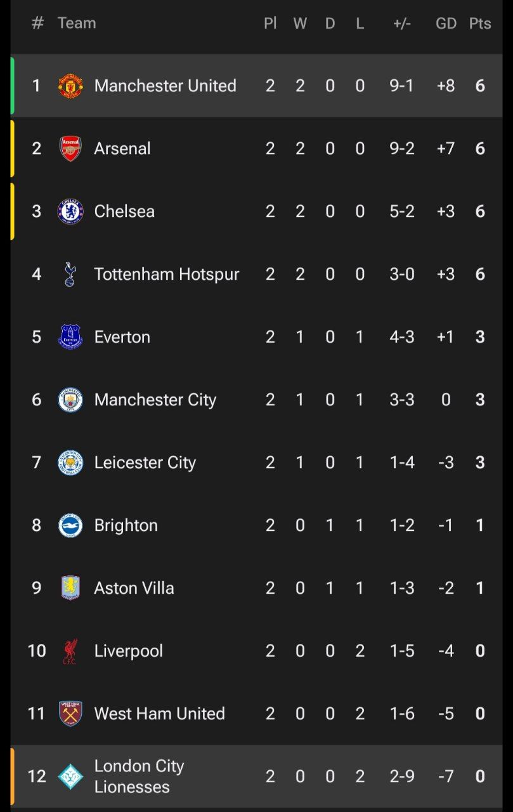Sort by the Pts column header

pyautogui.click(x=480, y=23)
